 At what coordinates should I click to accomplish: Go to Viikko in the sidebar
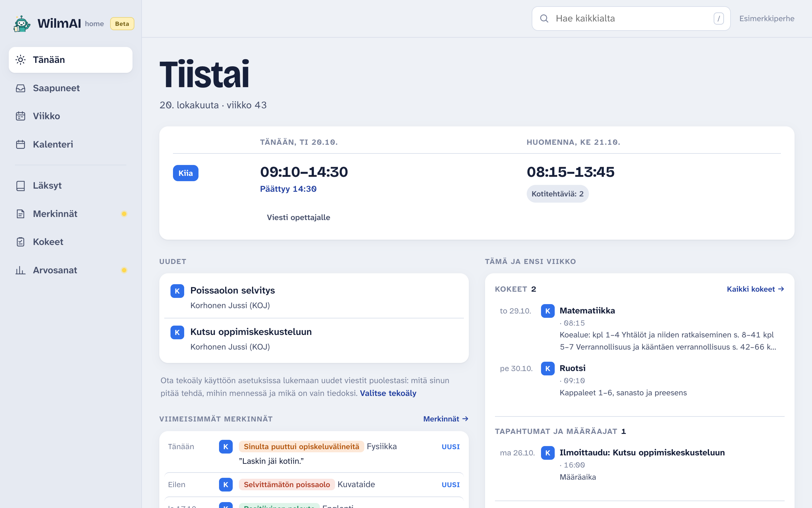[x=71, y=116]
